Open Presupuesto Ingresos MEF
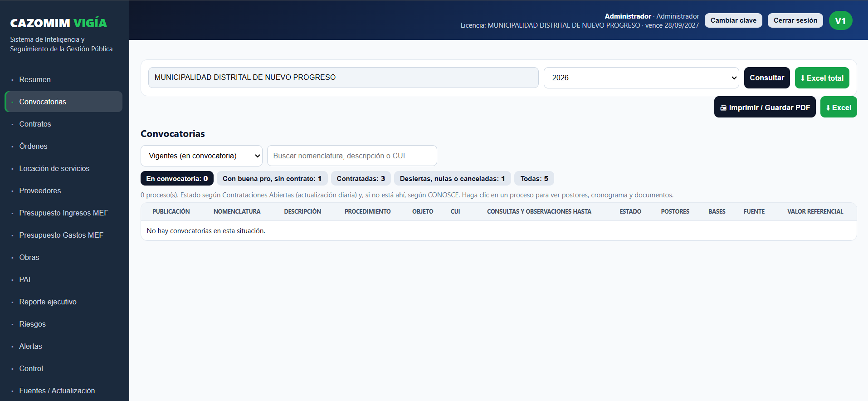Screen dimensions: 868x401 (x=63, y=213)
